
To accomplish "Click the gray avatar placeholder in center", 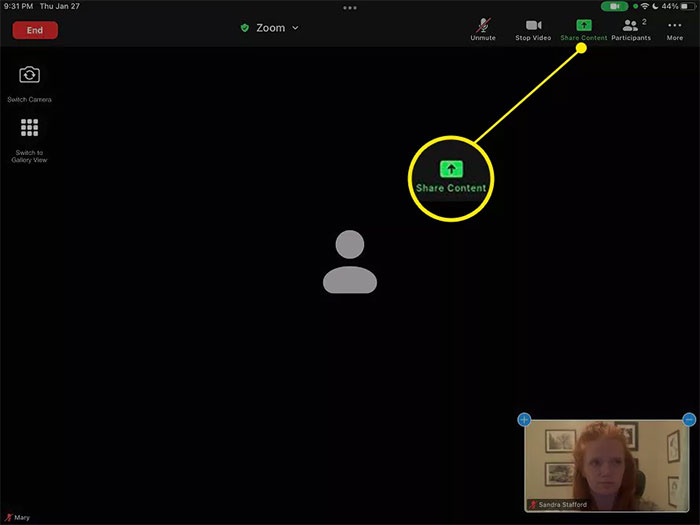I will (350, 262).
